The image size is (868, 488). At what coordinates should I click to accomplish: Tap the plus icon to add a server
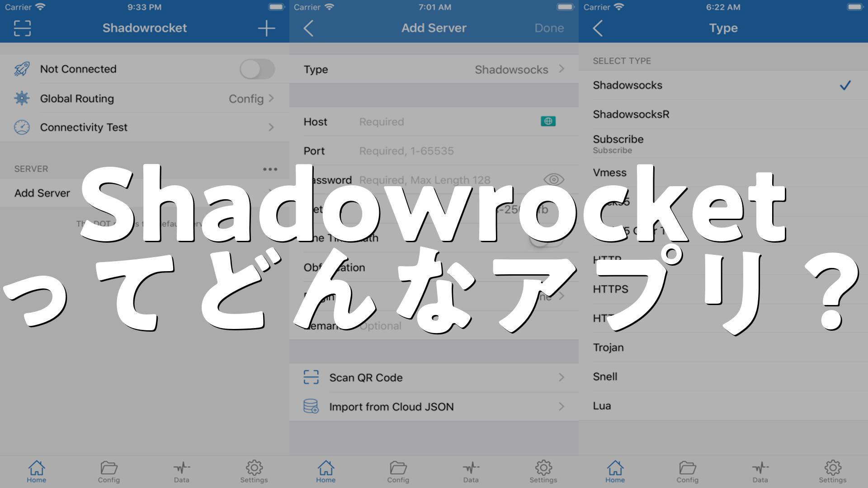(266, 28)
